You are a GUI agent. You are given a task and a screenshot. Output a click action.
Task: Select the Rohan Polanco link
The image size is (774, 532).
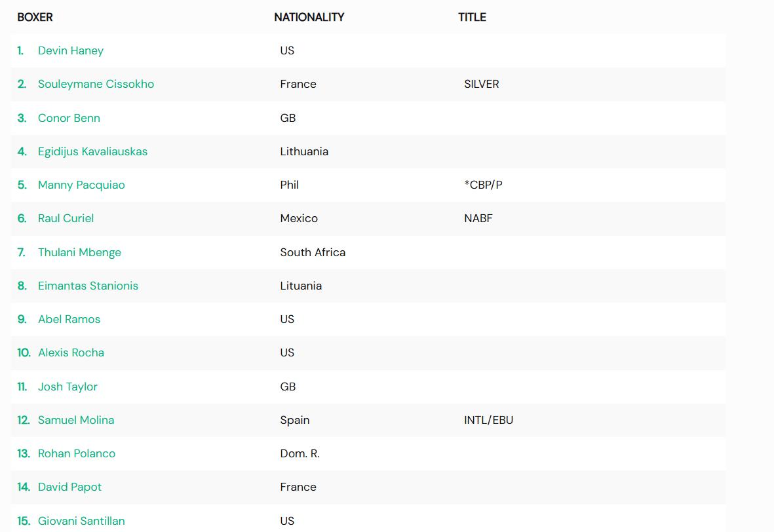click(77, 453)
